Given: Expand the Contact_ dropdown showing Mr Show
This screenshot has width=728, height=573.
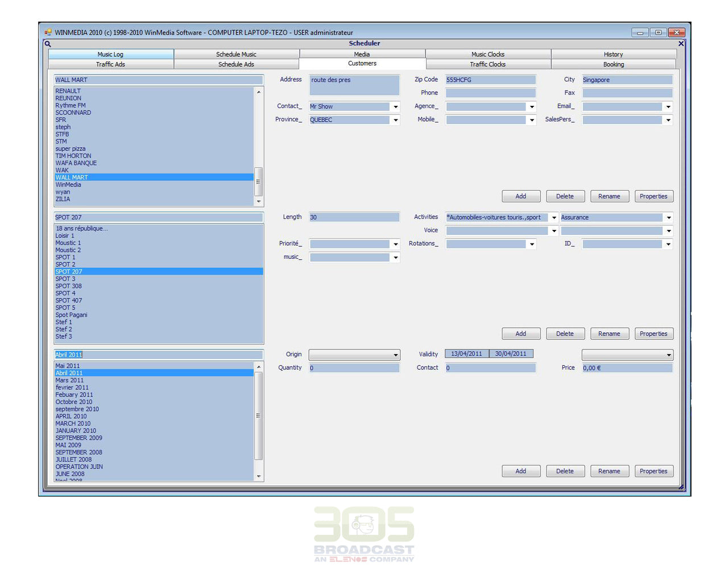Looking at the screenshot, I should [x=395, y=107].
